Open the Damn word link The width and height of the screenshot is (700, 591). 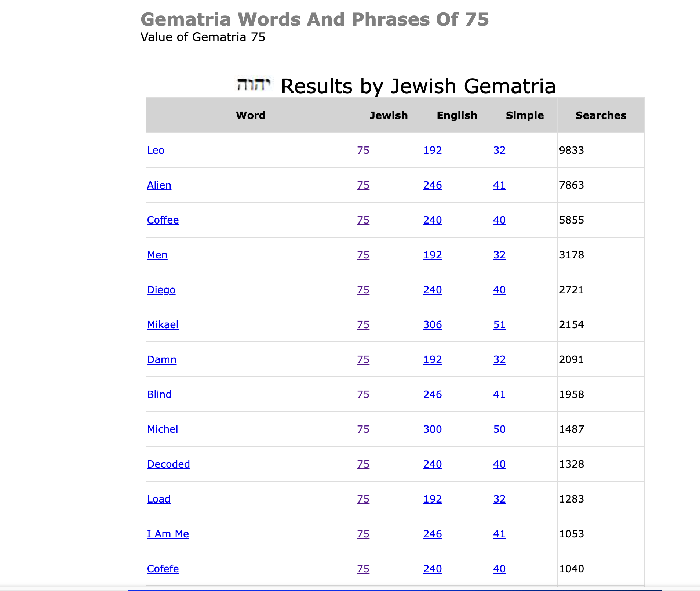[161, 359]
